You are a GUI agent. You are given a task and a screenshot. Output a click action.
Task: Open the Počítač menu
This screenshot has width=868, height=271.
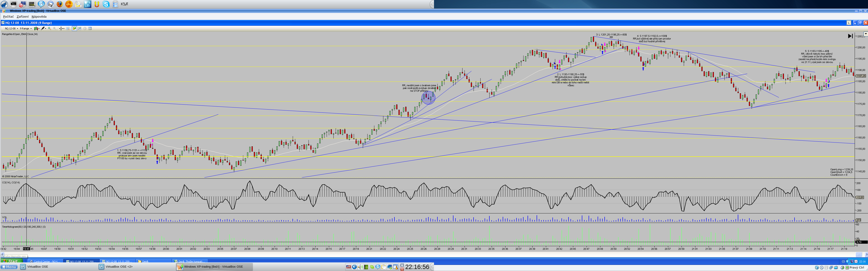point(8,16)
